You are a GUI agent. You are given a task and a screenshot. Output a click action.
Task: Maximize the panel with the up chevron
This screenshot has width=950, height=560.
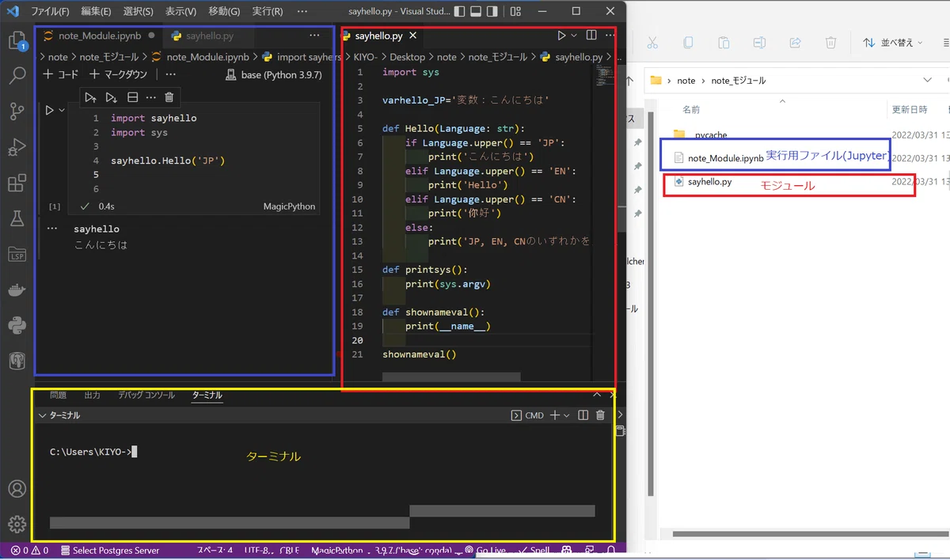598,395
